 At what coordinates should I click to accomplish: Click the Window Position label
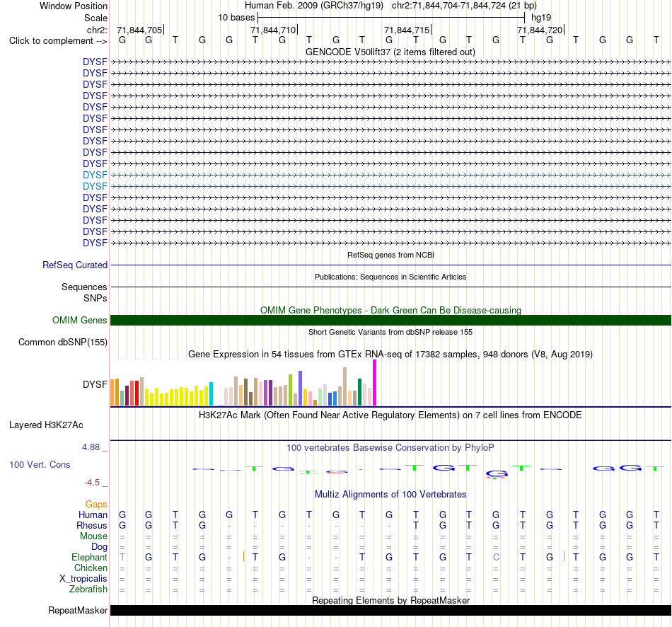tap(74, 6)
